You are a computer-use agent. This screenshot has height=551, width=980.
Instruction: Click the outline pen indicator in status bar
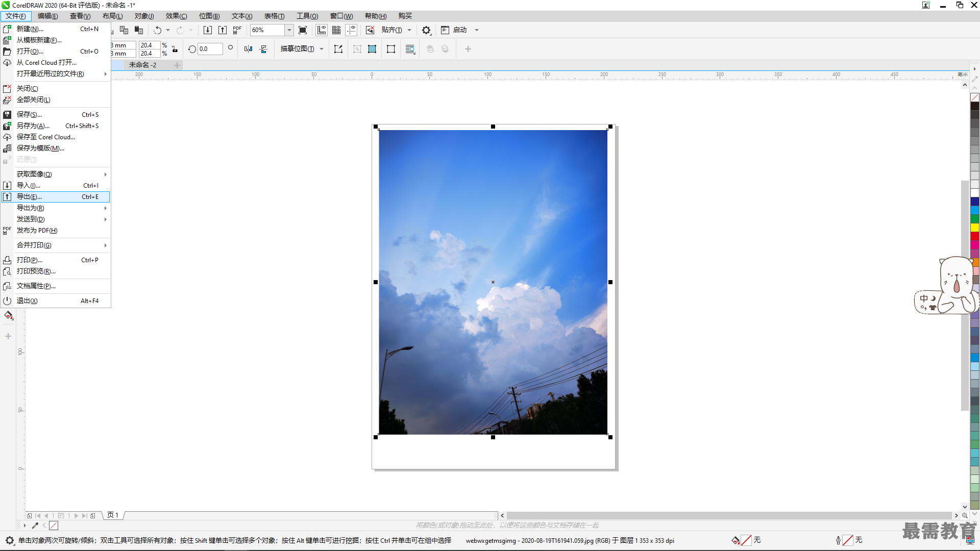click(x=838, y=540)
